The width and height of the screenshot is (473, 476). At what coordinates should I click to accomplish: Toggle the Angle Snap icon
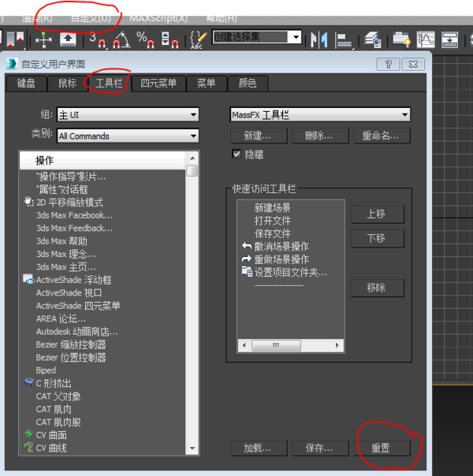pos(121,39)
